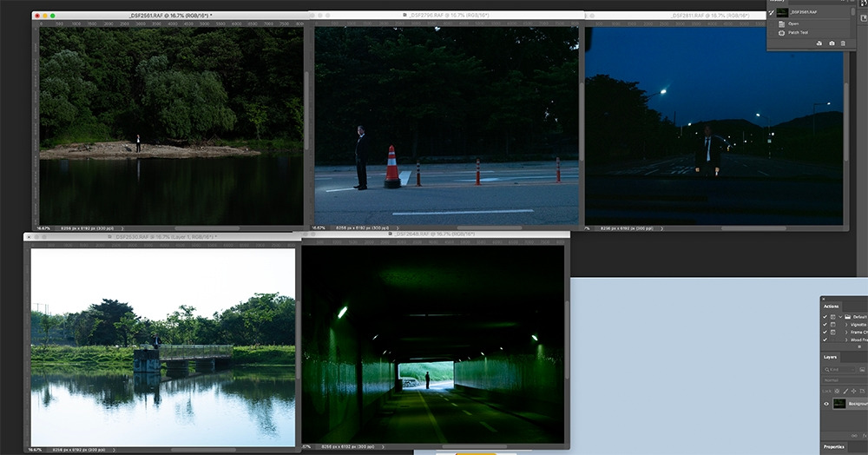The width and height of the screenshot is (868, 455).
Task: Switch to the Actions panel tab
Action: (831, 307)
